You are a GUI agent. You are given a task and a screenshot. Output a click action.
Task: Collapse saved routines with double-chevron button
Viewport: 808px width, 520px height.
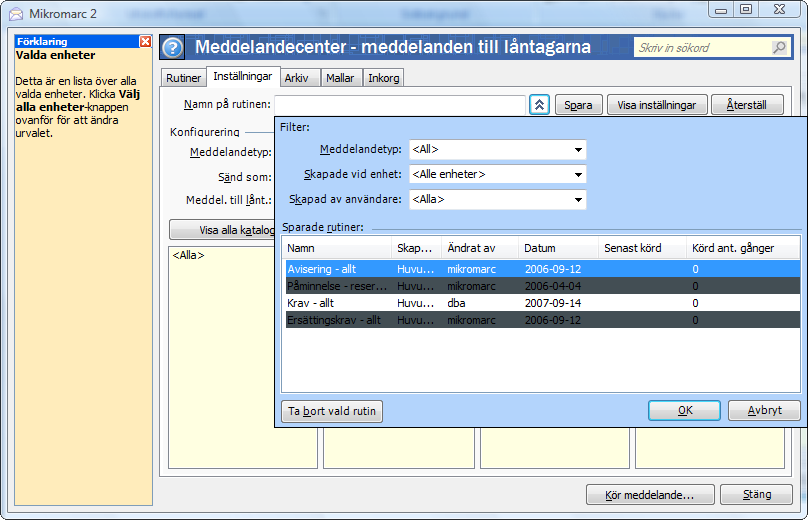coord(539,105)
